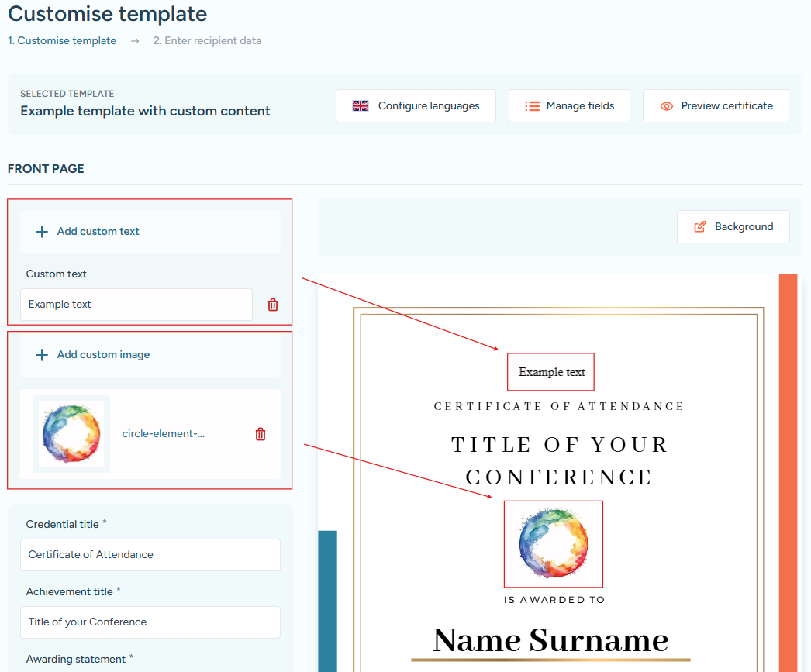
Task: Click the plus icon for custom text
Action: tap(42, 232)
